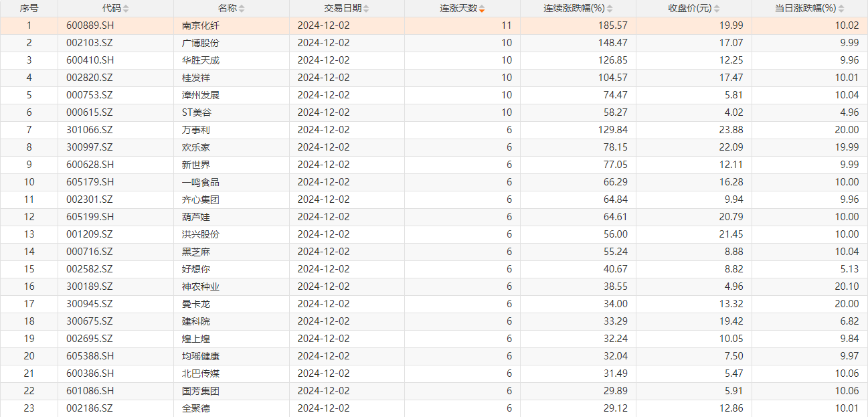Screen dimensions: 868x417
Task: Select the closing price 7.50 cell
Action: (x=694, y=356)
